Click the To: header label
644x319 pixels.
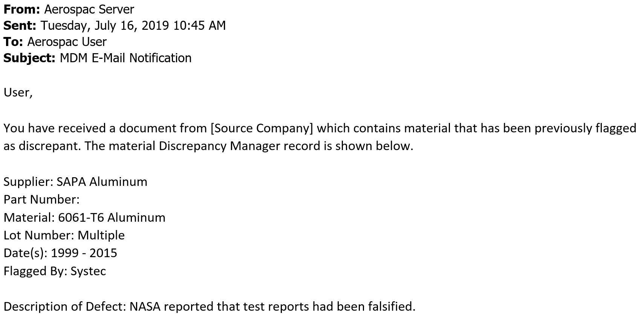coord(14,41)
